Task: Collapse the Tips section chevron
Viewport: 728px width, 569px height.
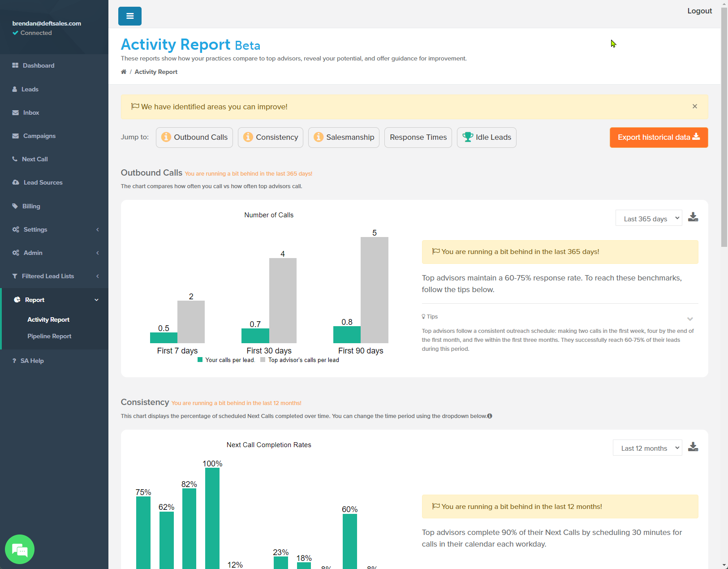Action: (x=690, y=319)
